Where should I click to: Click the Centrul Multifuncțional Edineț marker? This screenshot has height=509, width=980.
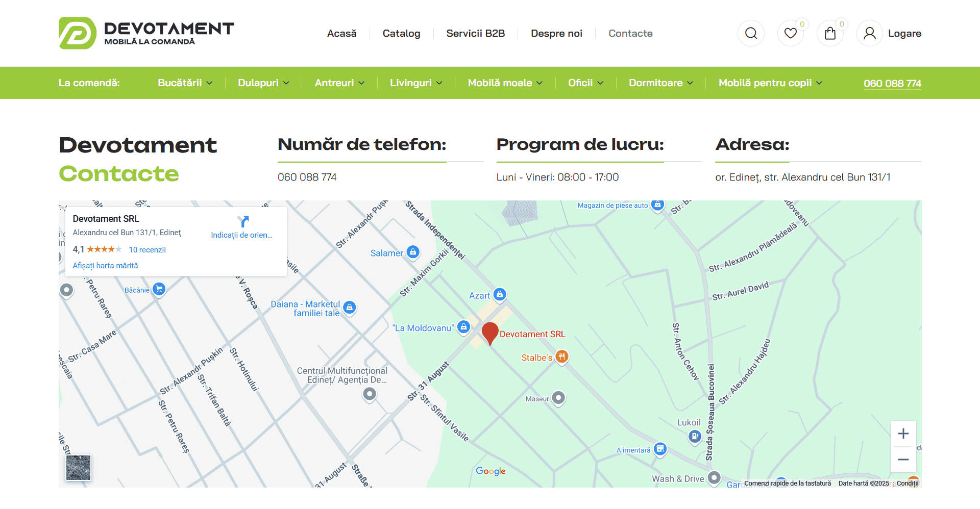[x=370, y=394]
